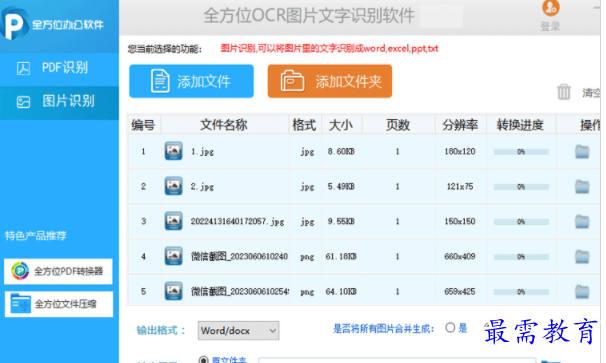
Task: Click the 清空 text label
Action: 591,93
